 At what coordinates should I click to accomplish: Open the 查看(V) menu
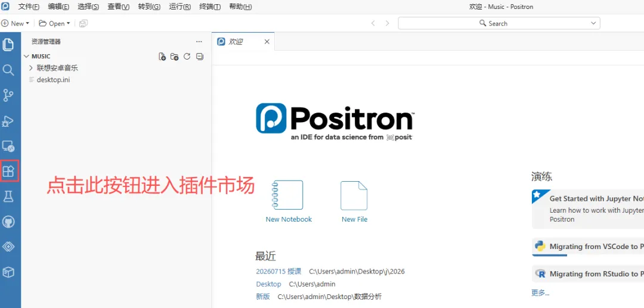119,7
